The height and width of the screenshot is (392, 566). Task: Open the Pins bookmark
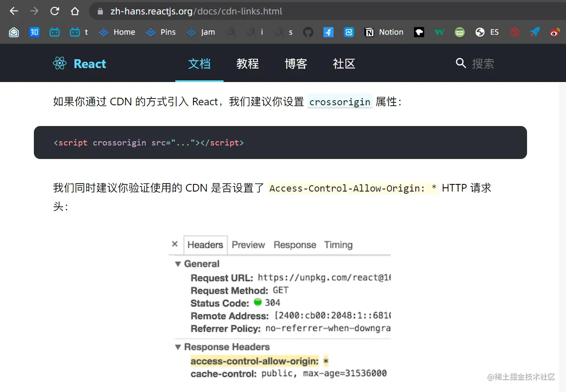[160, 32]
